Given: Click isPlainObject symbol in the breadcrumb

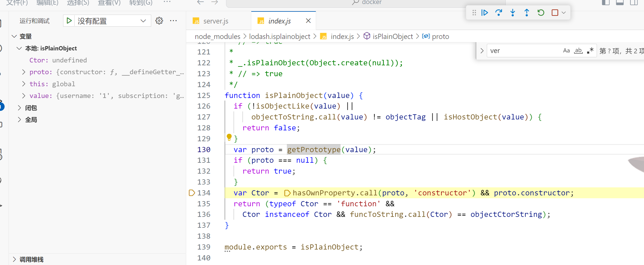Looking at the screenshot, I should click(393, 36).
